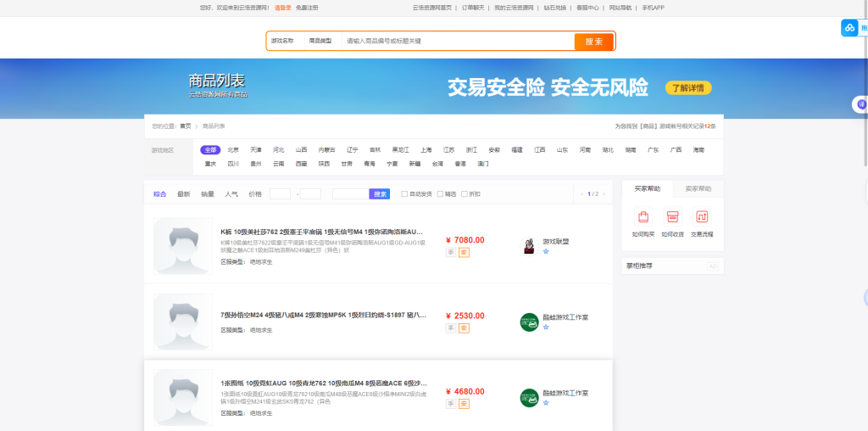Filter by region 澳门
The height and width of the screenshot is (431, 868).
[x=482, y=164]
